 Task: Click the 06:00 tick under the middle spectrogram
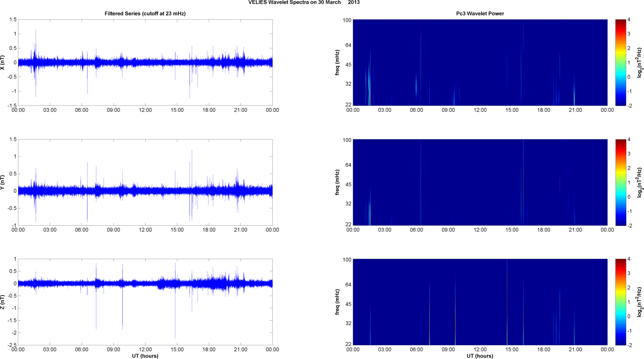pos(417,230)
